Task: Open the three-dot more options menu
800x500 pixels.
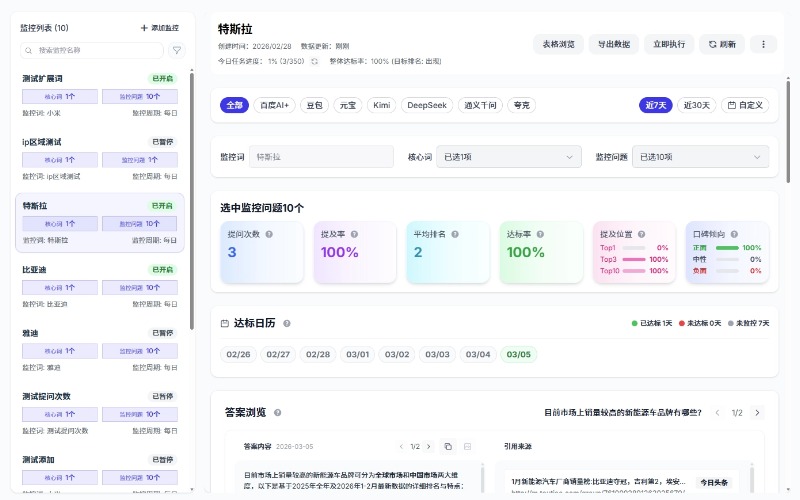Action: (763, 44)
